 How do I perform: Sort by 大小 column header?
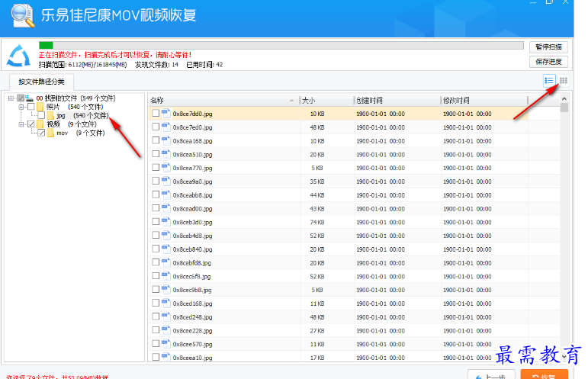click(x=326, y=100)
